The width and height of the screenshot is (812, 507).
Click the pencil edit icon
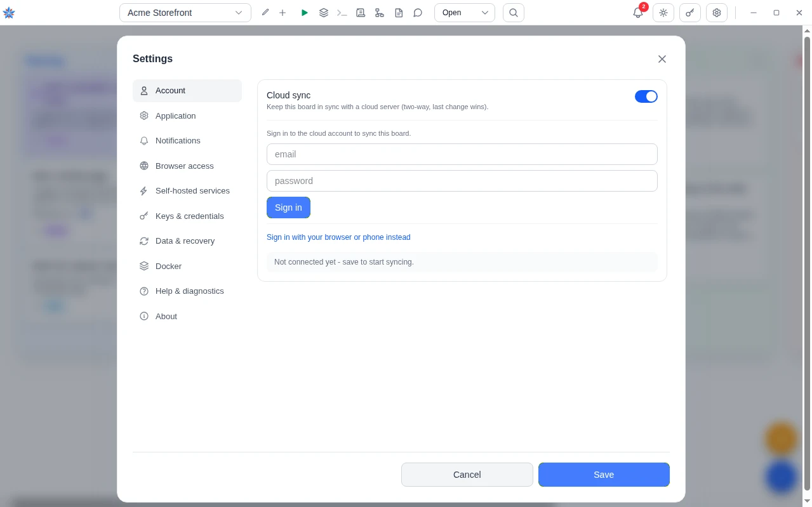265,13
